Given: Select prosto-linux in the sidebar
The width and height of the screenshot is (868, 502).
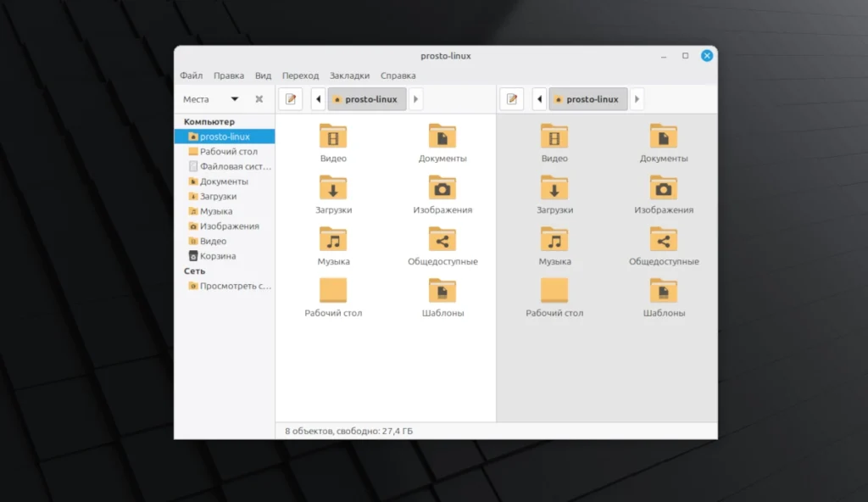Looking at the screenshot, I should click(225, 137).
